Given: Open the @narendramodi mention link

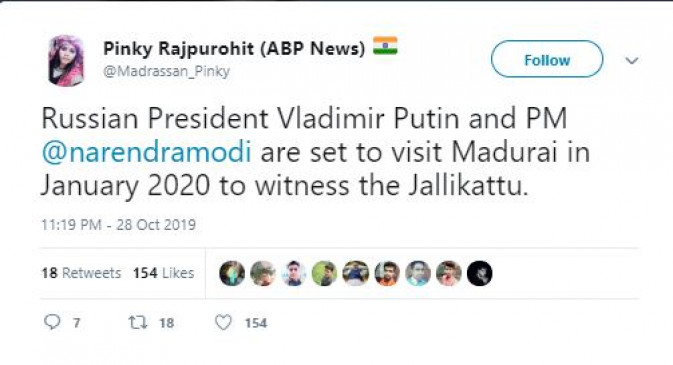Looking at the screenshot, I should (146, 152).
